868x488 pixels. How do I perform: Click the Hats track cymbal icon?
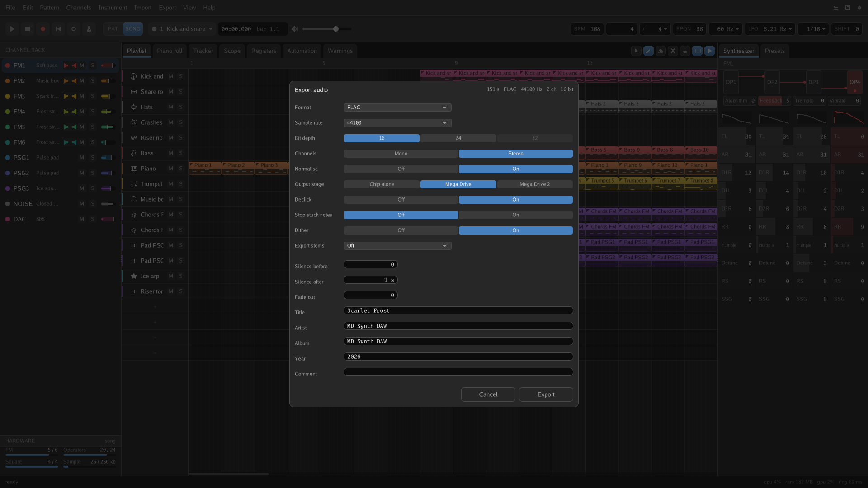point(134,107)
